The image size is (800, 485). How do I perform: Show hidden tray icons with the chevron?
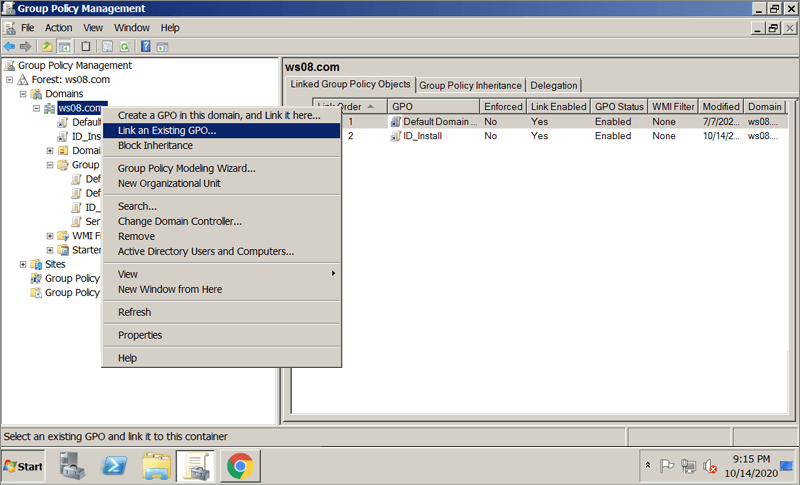click(647, 465)
